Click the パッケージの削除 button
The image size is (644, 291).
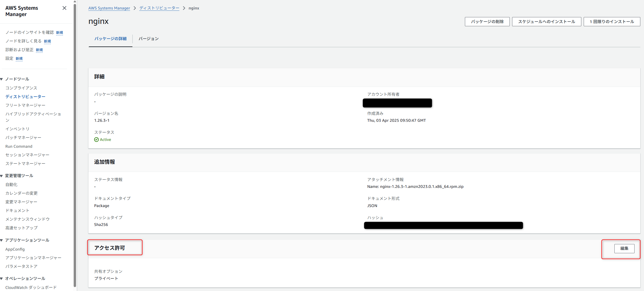click(x=487, y=22)
